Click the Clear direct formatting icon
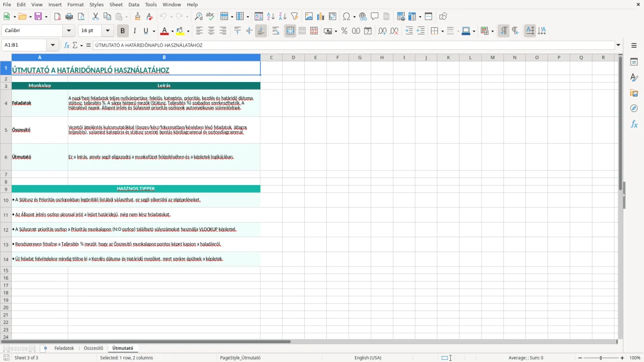Screen dimensions: 644x362 point(149,17)
